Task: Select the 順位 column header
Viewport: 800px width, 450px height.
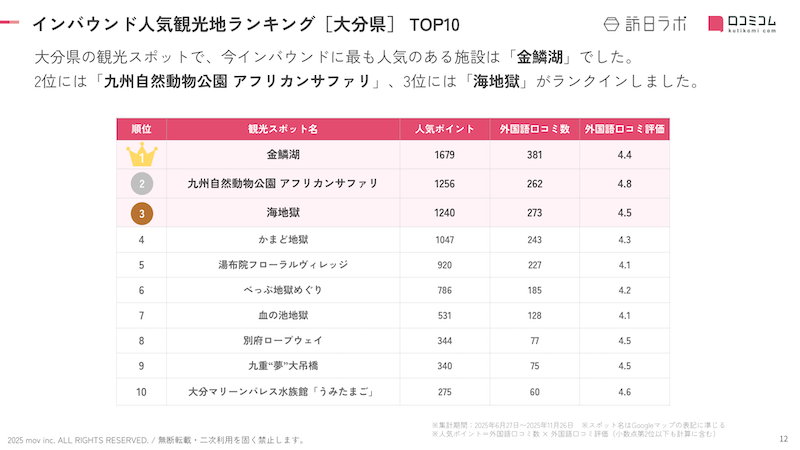Action: point(142,129)
